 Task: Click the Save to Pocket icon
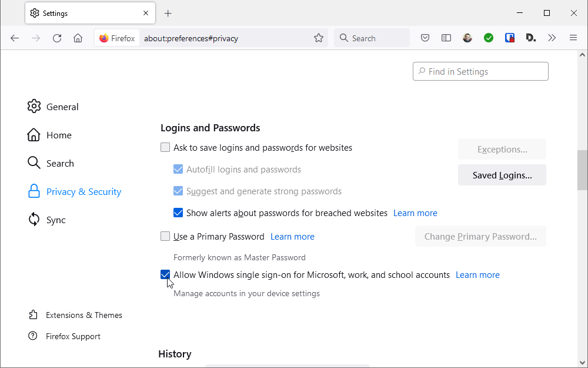tap(425, 38)
